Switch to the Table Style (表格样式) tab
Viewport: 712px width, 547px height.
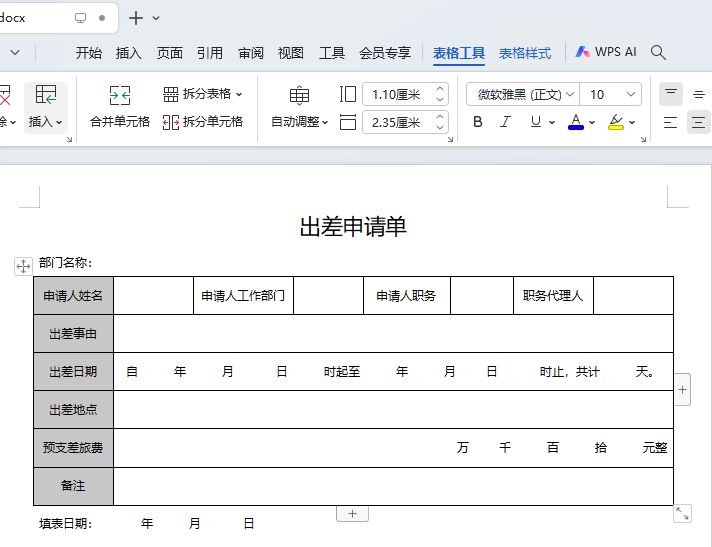[x=525, y=53]
